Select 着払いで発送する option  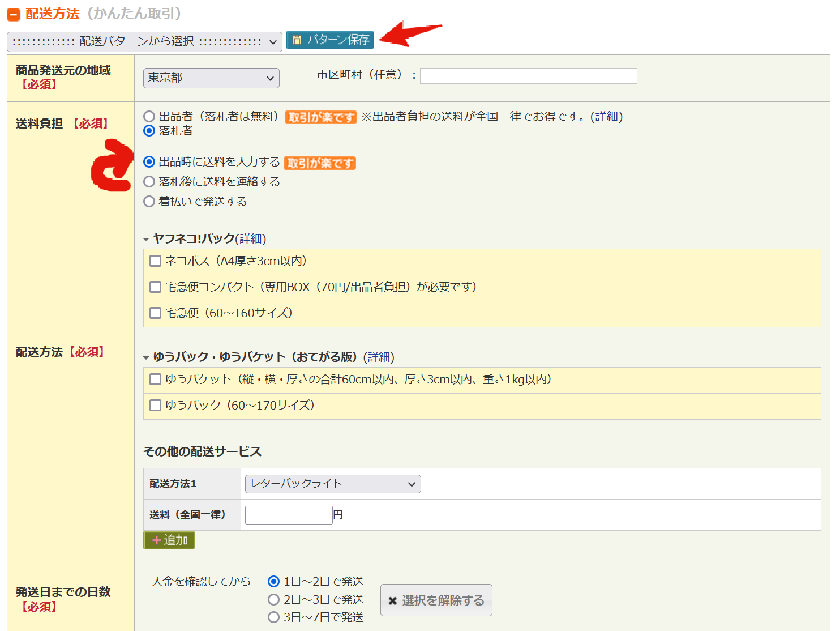pyautogui.click(x=149, y=201)
